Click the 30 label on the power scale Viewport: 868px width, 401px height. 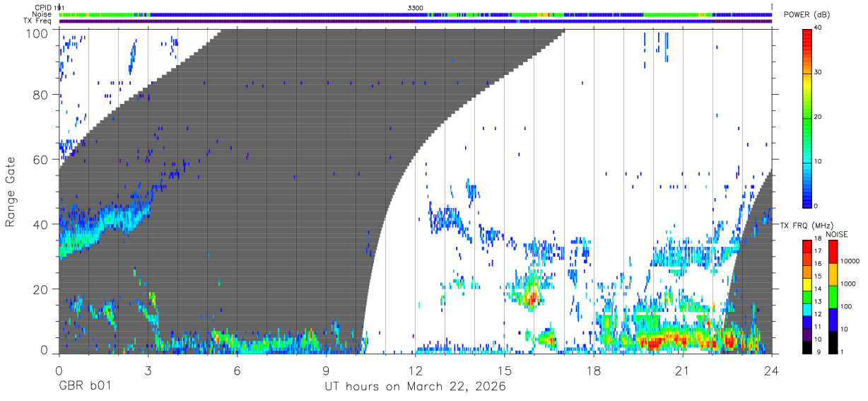[x=816, y=72]
